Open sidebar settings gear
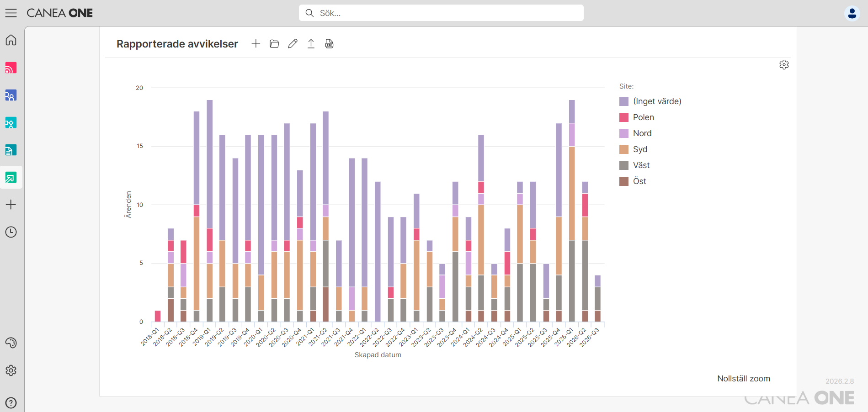This screenshot has width=868, height=412. point(11,370)
